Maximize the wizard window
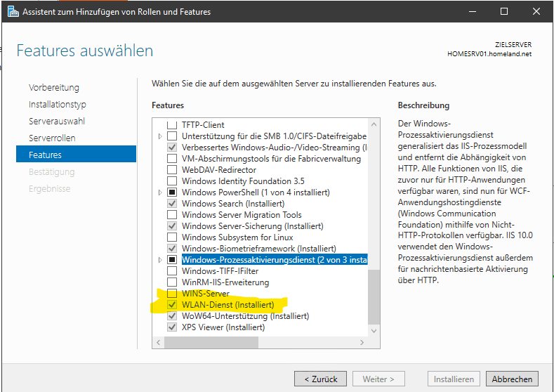The height and width of the screenshot is (392, 554). click(x=504, y=11)
